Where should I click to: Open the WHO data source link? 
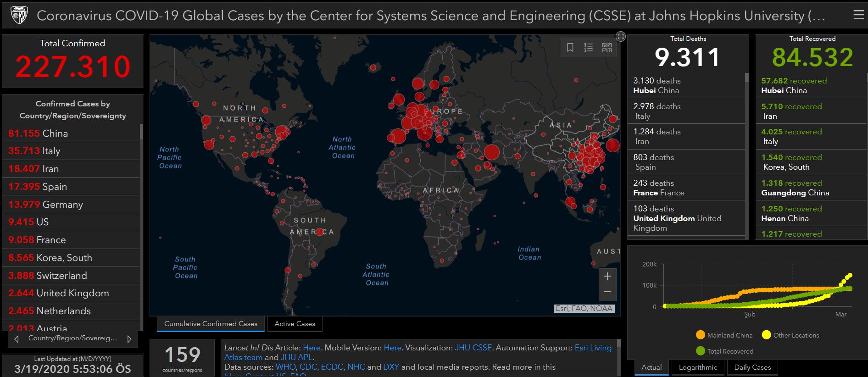pos(286,367)
